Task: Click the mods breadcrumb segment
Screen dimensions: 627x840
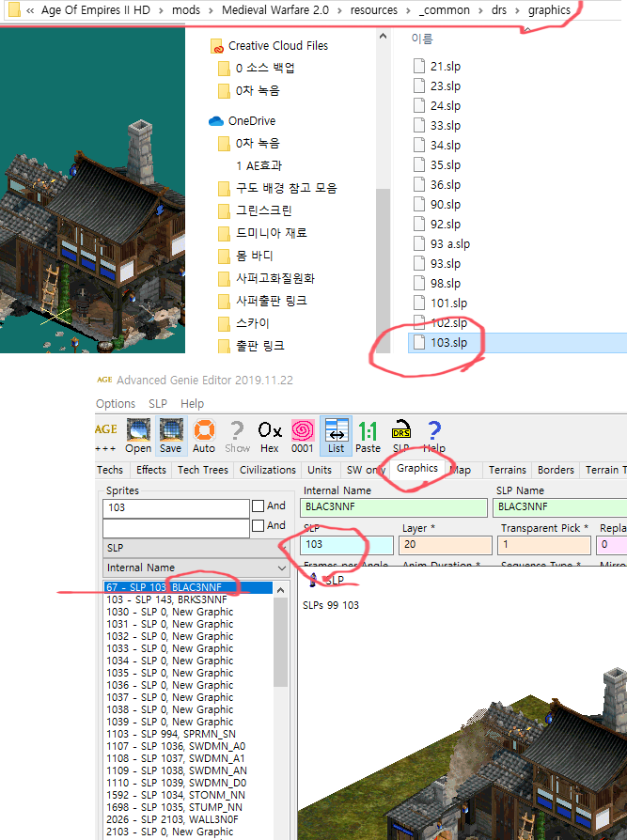Action: (x=186, y=10)
